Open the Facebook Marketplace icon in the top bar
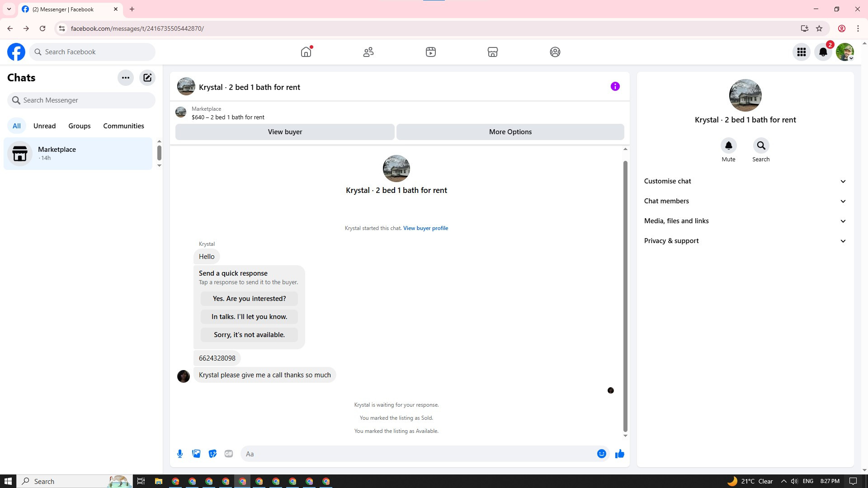 click(x=493, y=52)
